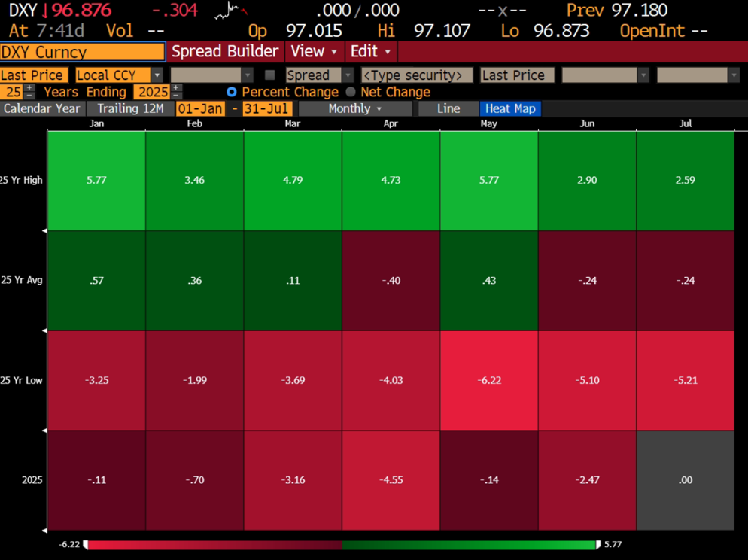Click the right handle of the color scale
This screenshot has width=748, height=560.
(x=598, y=544)
